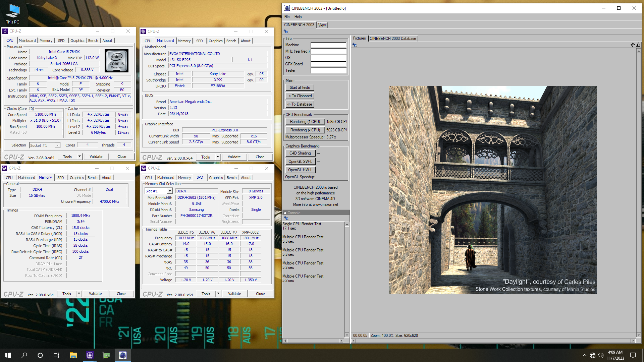This screenshot has width=644, height=362.
Task: Open the green app icon on taskbar
Action: [106, 355]
